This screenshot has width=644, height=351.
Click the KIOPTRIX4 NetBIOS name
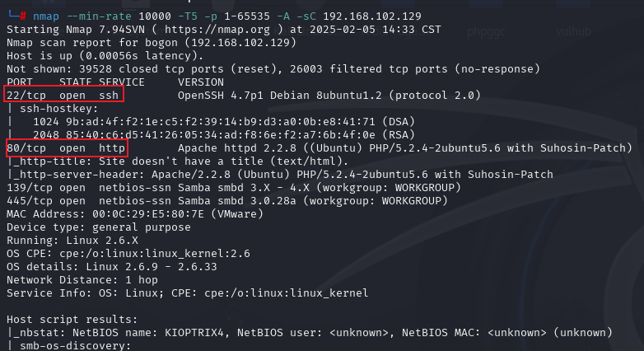pos(194,333)
